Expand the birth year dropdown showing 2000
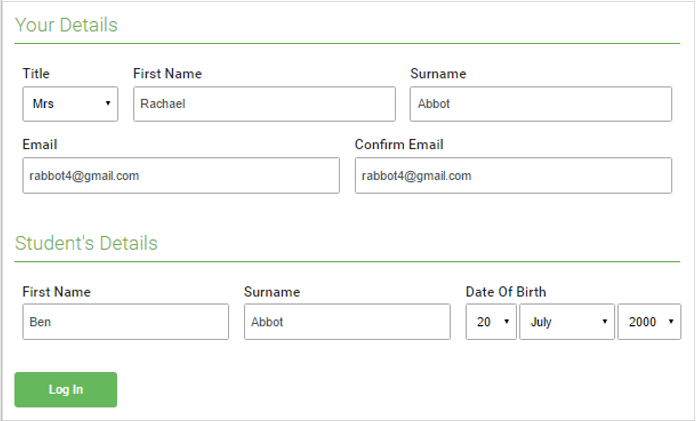This screenshot has height=421, width=696. coord(649,322)
